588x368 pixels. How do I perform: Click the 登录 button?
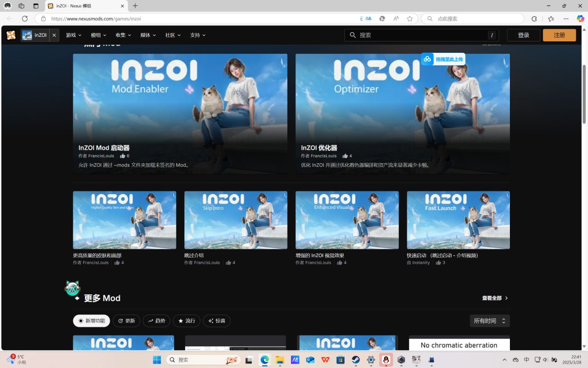click(523, 35)
